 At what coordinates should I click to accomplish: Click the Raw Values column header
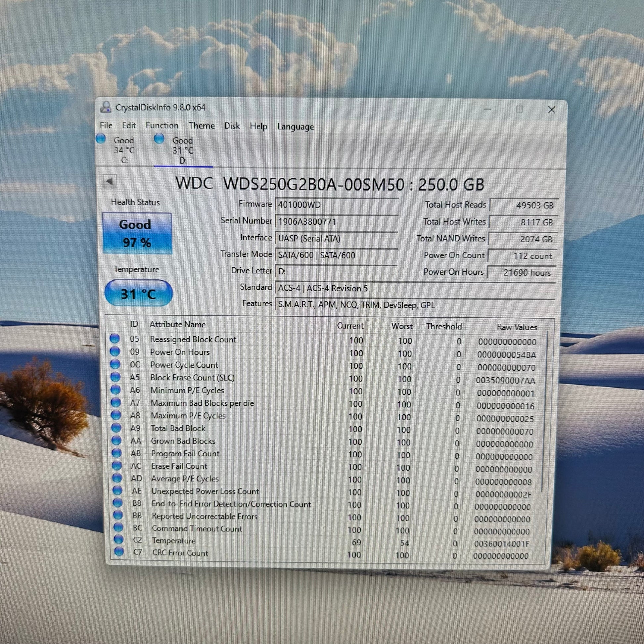[517, 327]
